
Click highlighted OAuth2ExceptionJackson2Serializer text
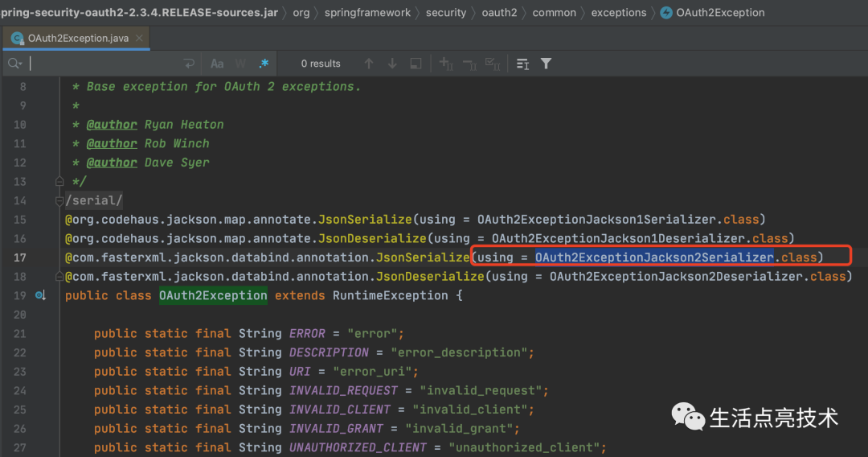click(653, 257)
